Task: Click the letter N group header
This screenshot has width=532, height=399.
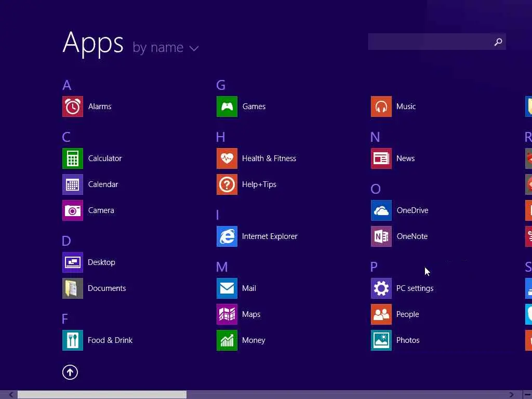Action: click(375, 137)
